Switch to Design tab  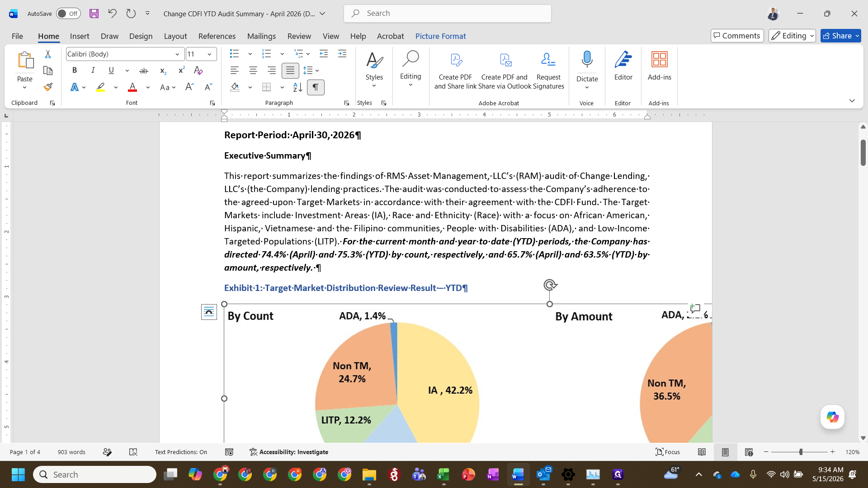pos(141,36)
